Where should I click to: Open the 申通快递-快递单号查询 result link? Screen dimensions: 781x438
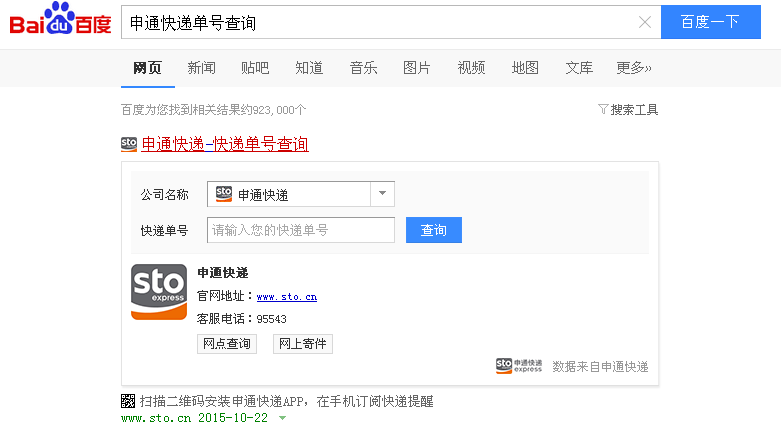tap(225, 145)
